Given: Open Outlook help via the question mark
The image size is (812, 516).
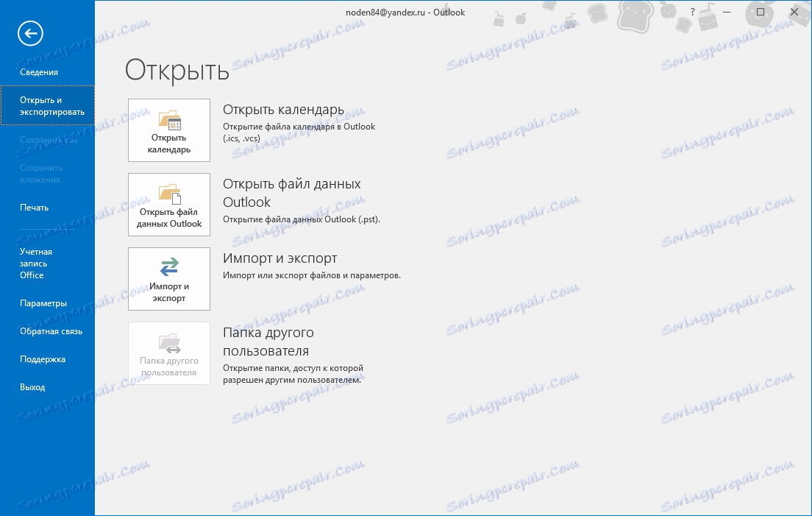Looking at the screenshot, I should tap(692, 12).
